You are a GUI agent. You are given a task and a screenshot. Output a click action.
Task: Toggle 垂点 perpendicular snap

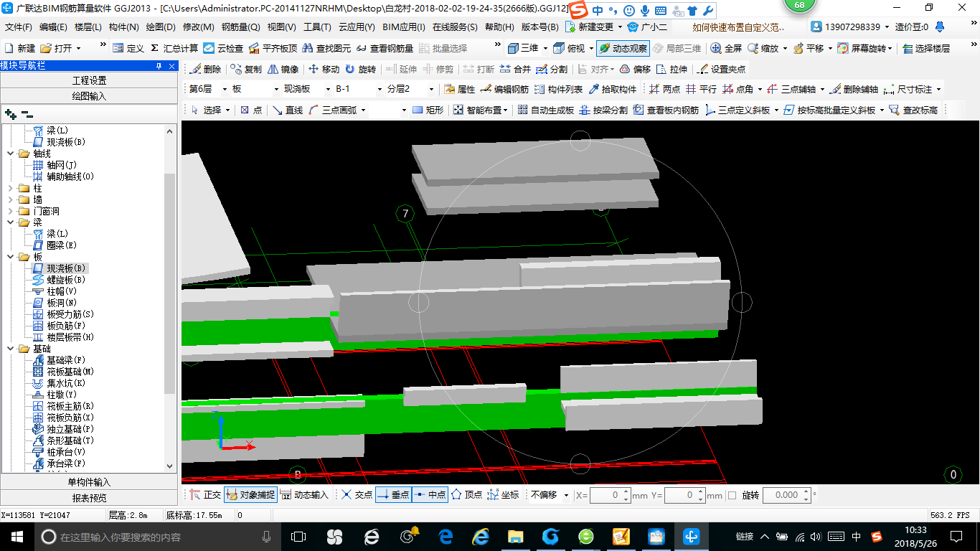pyautogui.click(x=393, y=494)
